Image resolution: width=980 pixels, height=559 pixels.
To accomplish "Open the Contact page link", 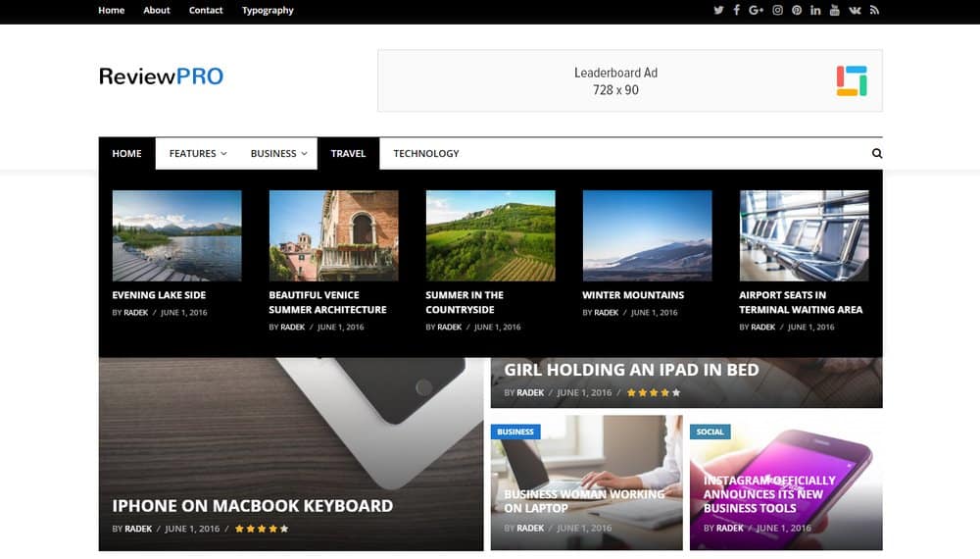I will pyautogui.click(x=206, y=10).
